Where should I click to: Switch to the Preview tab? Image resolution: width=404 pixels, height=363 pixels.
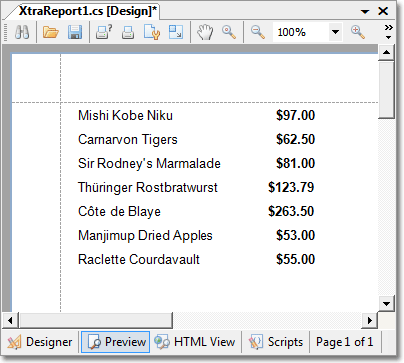click(116, 342)
